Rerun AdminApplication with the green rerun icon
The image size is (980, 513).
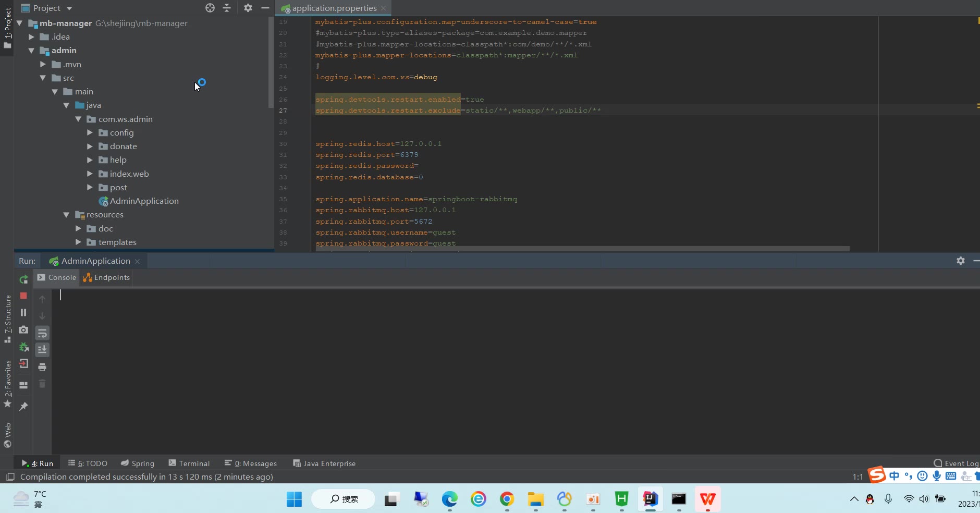pyautogui.click(x=23, y=279)
